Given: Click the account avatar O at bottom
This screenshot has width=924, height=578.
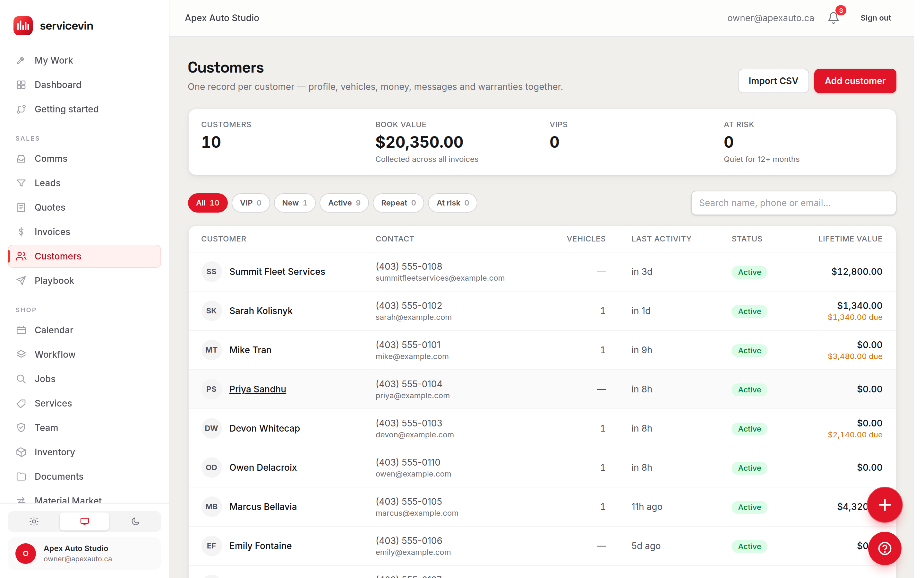Looking at the screenshot, I should tap(26, 554).
